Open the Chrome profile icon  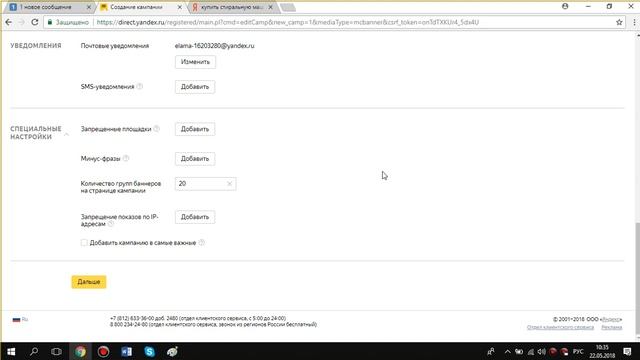point(565,6)
